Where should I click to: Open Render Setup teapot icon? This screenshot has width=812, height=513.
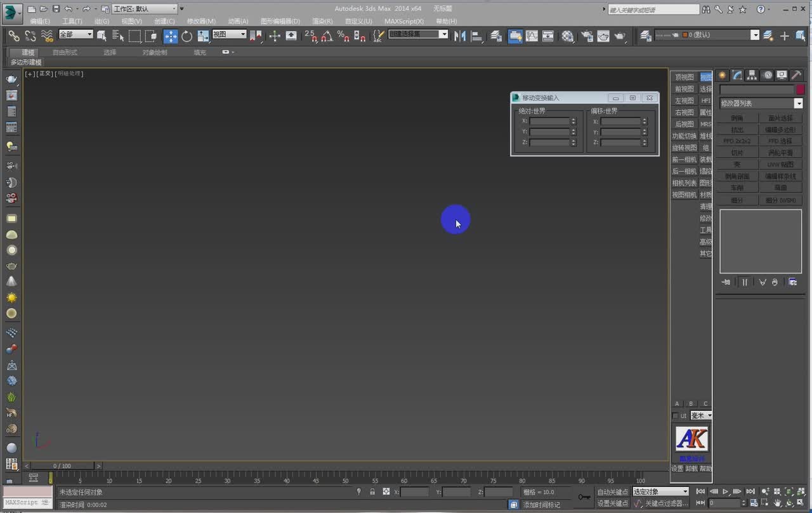(587, 36)
